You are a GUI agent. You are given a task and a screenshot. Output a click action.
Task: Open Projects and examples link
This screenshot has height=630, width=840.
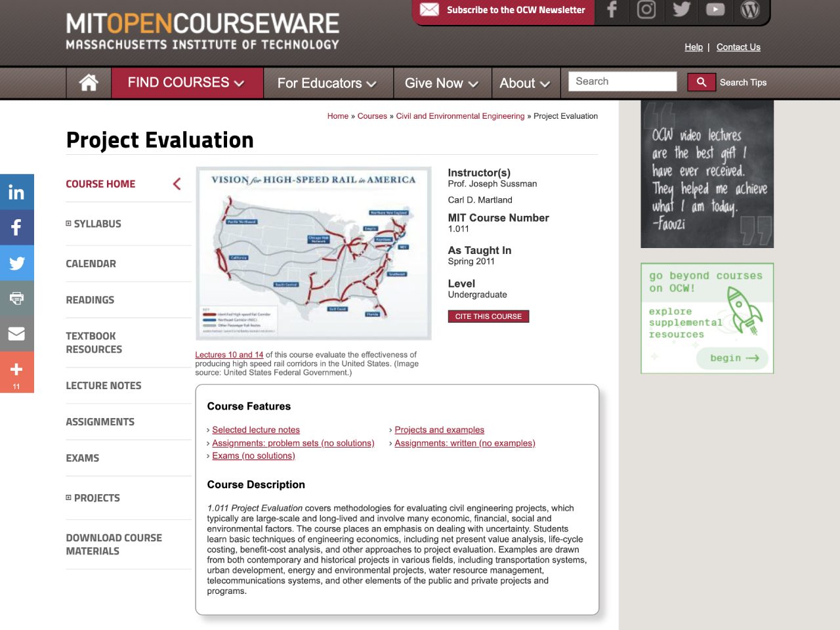440,430
